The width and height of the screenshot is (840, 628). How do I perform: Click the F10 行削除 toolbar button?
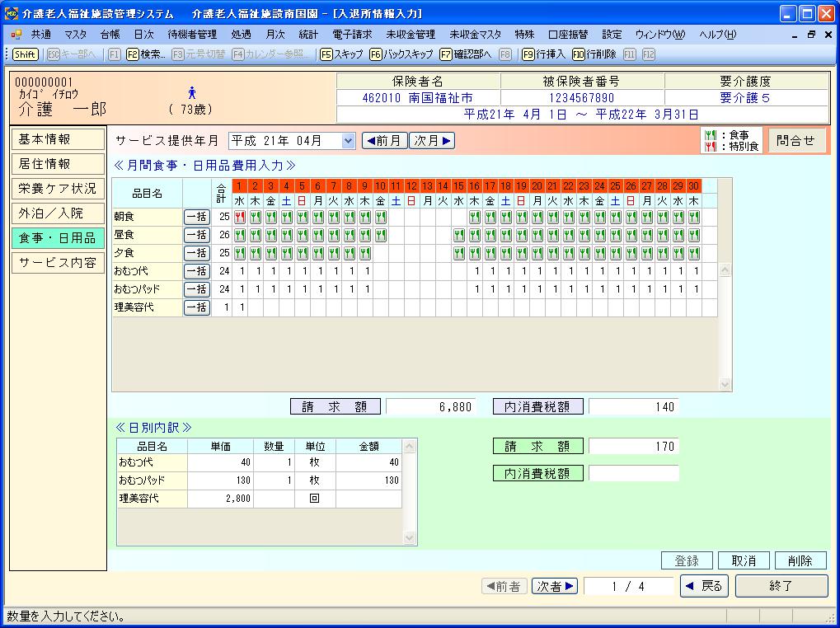click(594, 54)
